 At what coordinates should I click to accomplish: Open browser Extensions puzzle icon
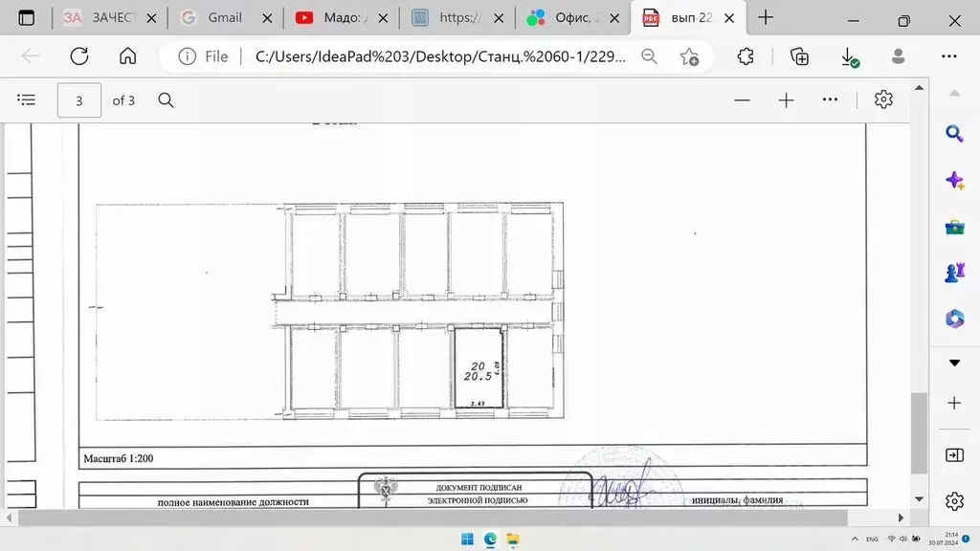click(745, 56)
